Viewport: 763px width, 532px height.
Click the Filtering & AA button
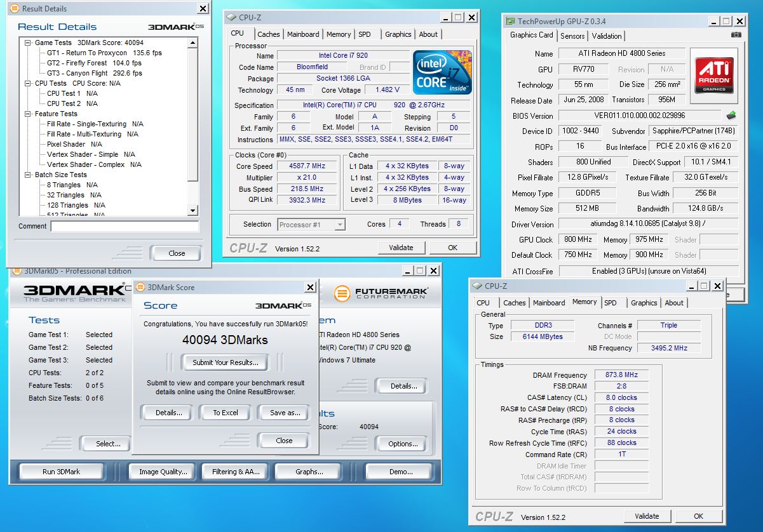[x=236, y=472]
